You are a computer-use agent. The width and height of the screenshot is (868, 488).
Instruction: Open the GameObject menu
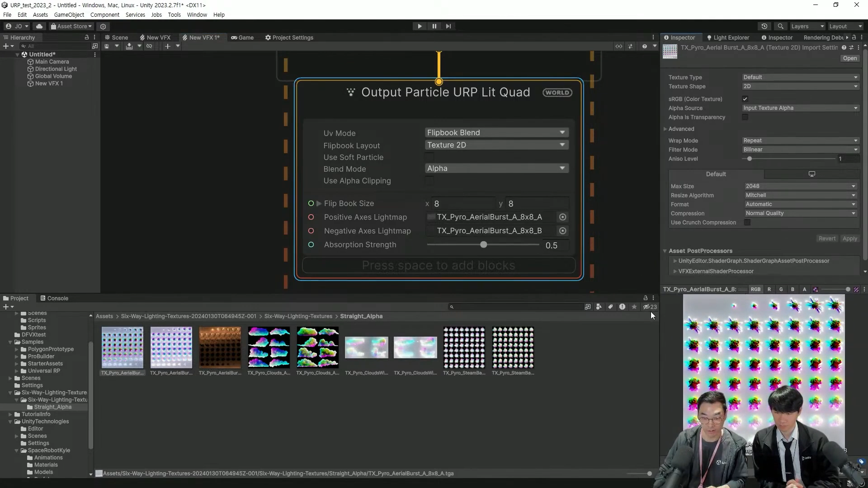69,15
